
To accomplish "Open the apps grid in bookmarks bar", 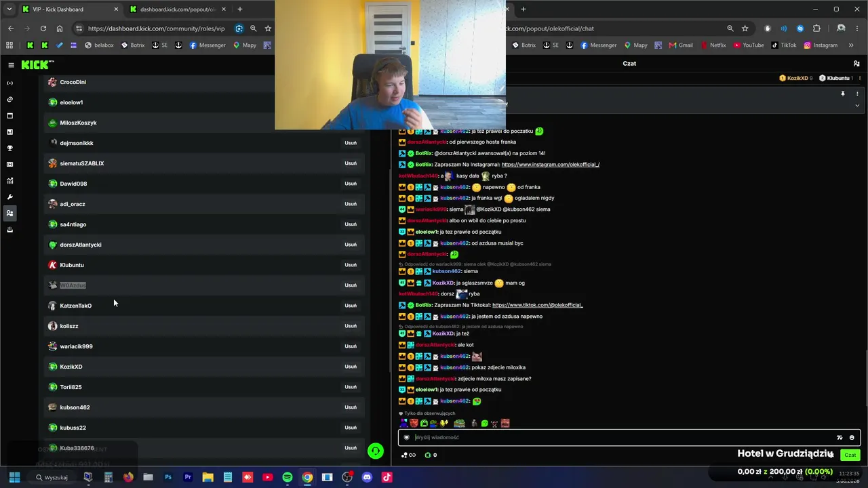I will pos(9,45).
